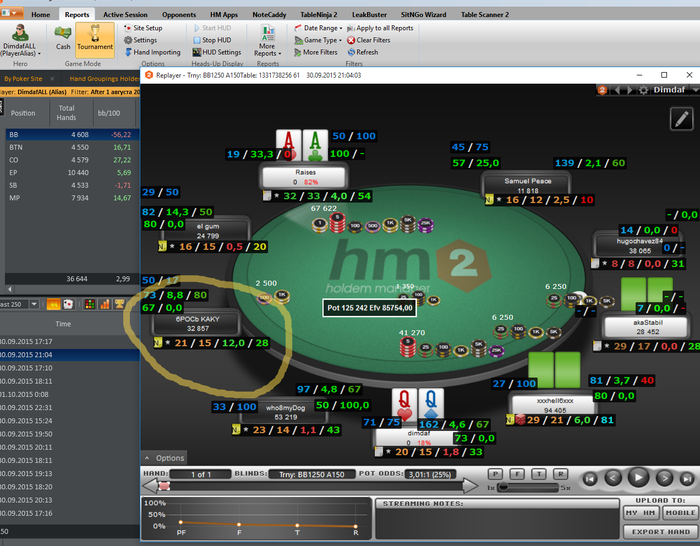Open Site Setup in the ribbon
The width and height of the screenshot is (700, 546).
point(143,28)
